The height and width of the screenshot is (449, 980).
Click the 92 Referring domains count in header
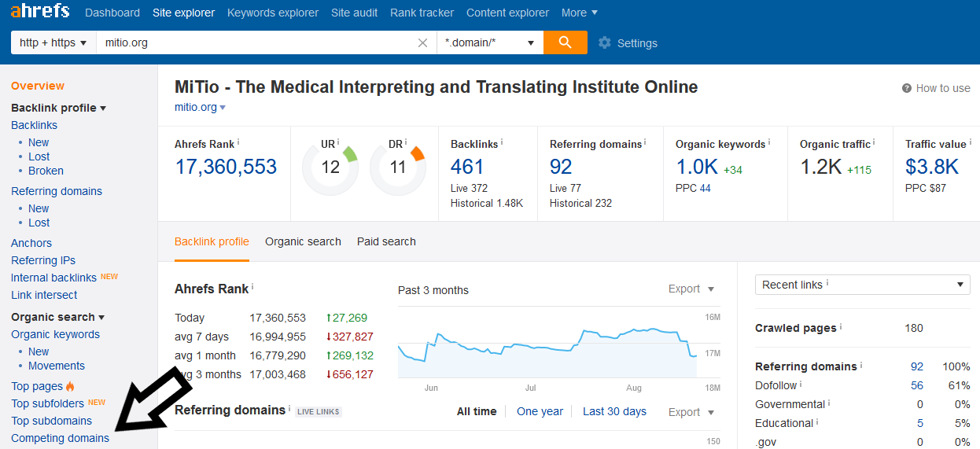click(x=561, y=167)
